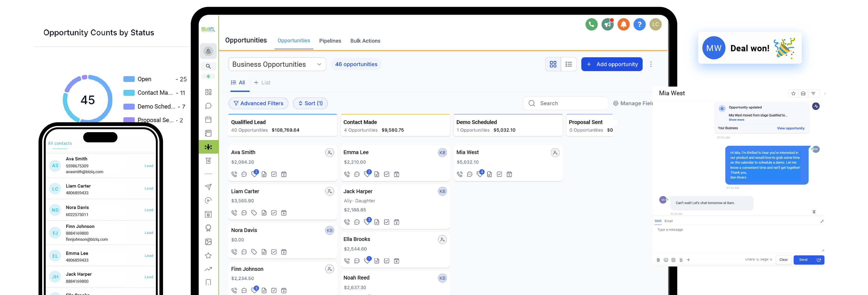The image size is (868, 295).
Task: Expand the Sort options
Action: 310,103
